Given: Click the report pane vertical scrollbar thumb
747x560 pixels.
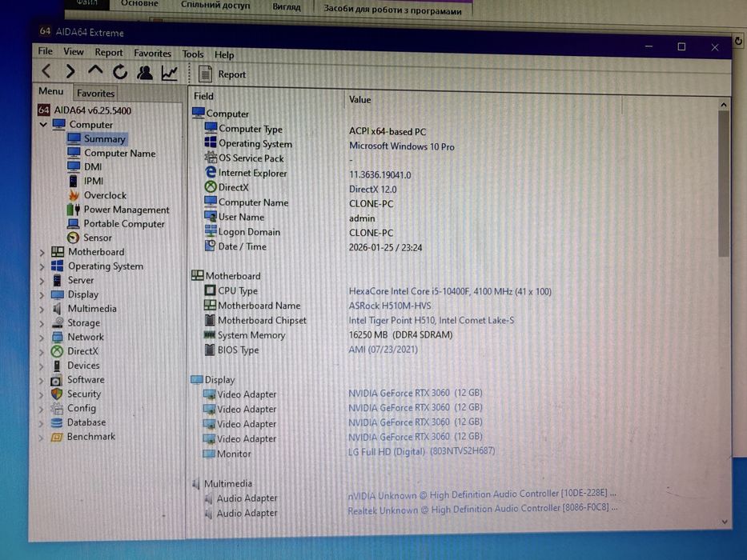Looking at the screenshot, I should (724, 183).
